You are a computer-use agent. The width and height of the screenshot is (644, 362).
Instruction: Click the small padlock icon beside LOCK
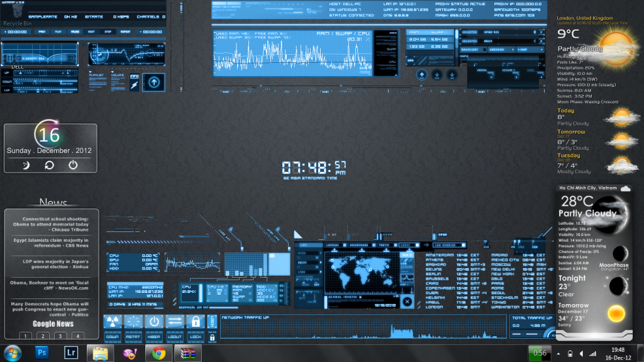point(212,337)
